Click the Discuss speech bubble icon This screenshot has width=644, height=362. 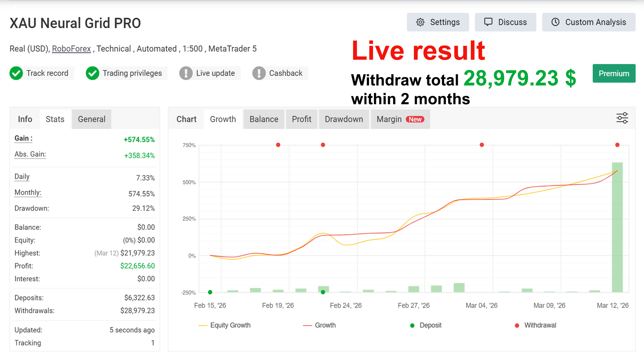click(488, 22)
